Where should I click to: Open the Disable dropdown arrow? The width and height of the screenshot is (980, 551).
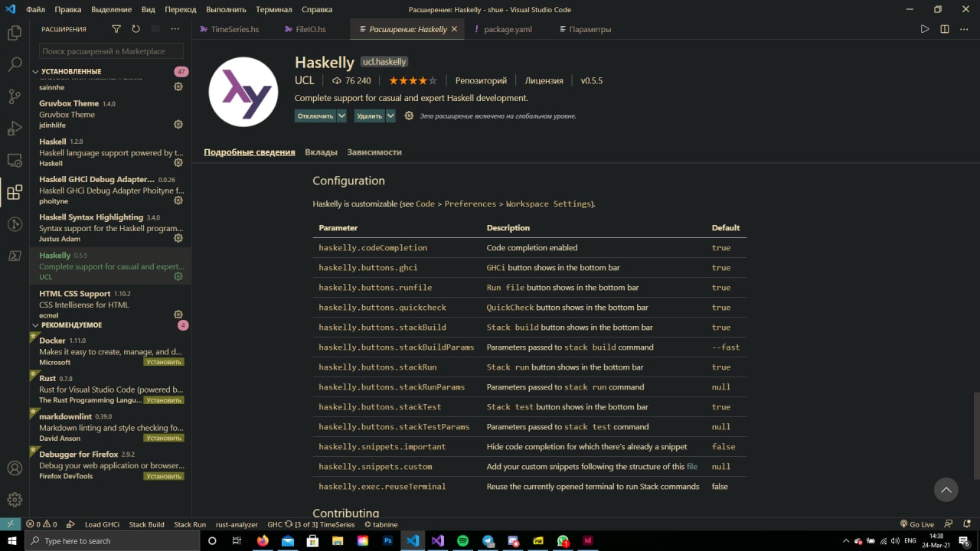click(340, 116)
